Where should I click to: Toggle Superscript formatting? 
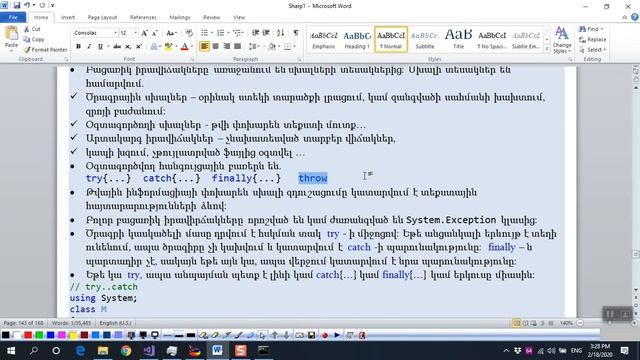click(139, 47)
